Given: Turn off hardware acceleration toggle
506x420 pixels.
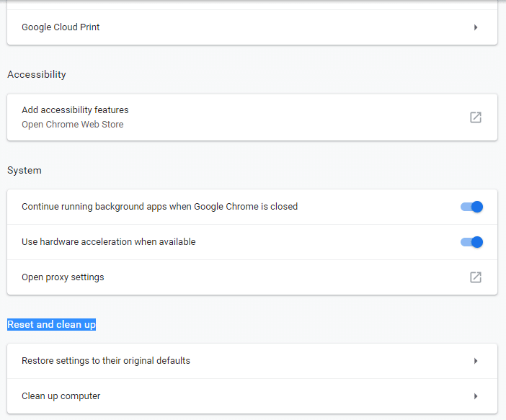Looking at the screenshot, I should click(x=471, y=242).
